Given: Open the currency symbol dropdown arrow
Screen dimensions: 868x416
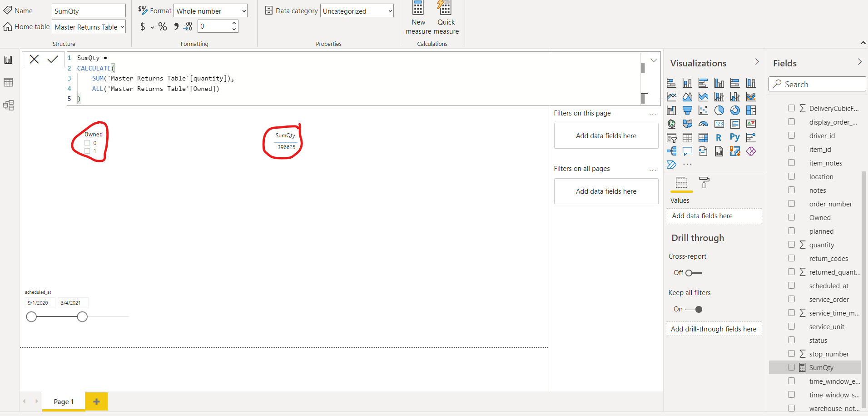Looking at the screenshot, I should 152,27.
